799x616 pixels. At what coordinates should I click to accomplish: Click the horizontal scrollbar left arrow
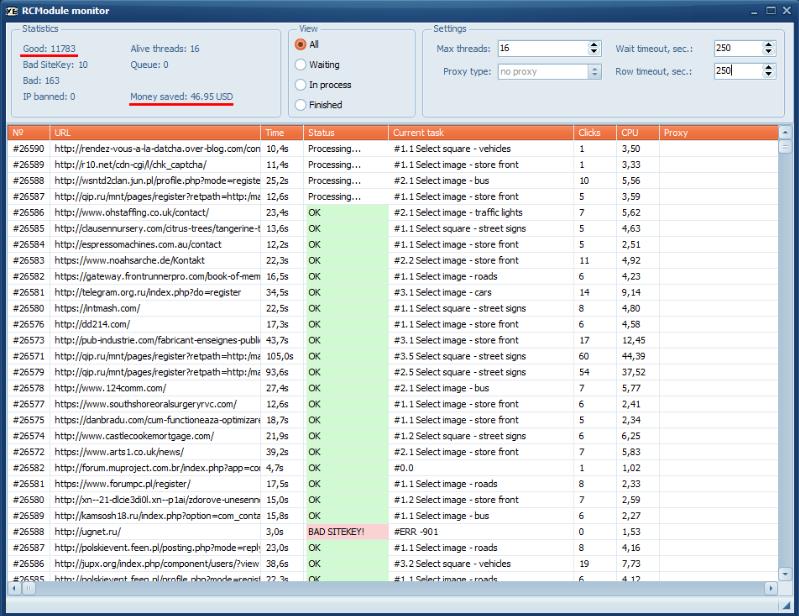(14, 588)
